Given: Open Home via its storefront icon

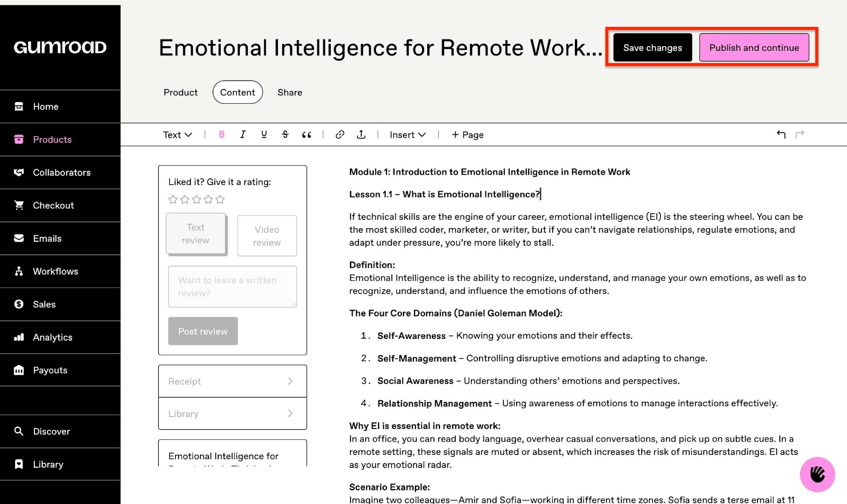Looking at the screenshot, I should tap(19, 106).
